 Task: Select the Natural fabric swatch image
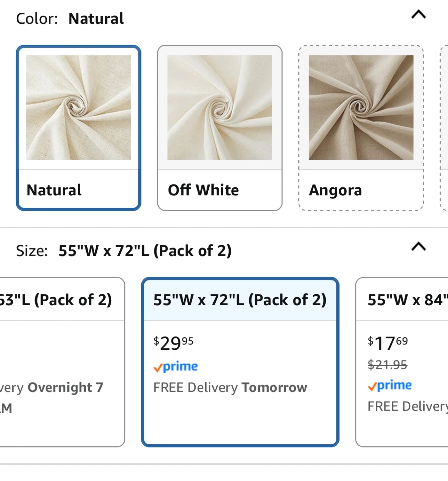[79, 108]
